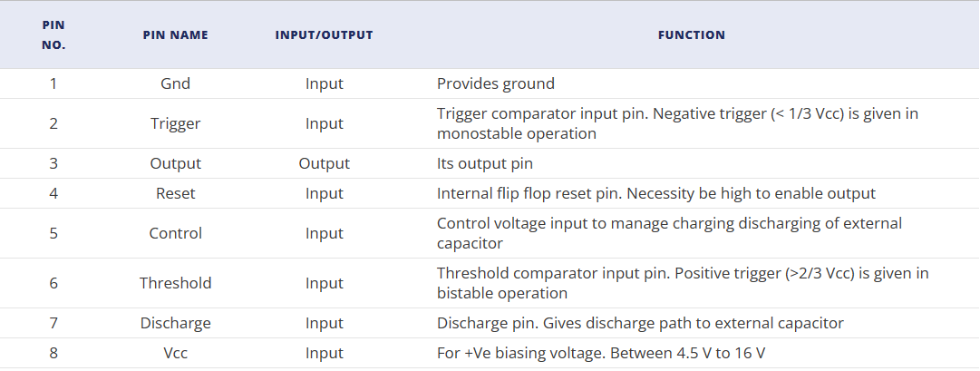
Task: Click the Threshold pin name cell
Action: pyautogui.click(x=175, y=283)
